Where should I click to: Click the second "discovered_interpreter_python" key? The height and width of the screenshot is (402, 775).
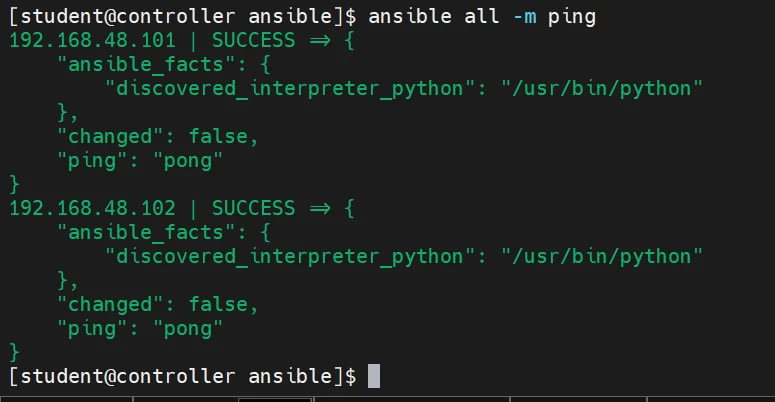pyautogui.click(x=288, y=257)
